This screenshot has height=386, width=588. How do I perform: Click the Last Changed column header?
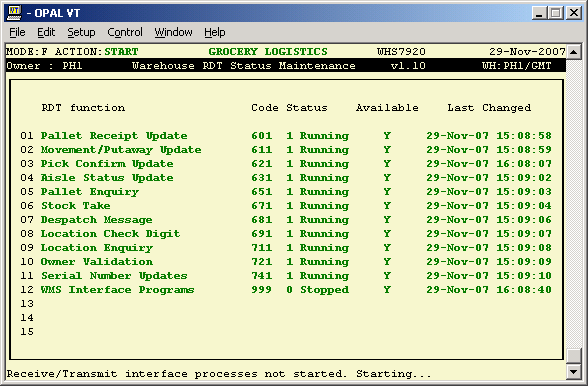click(489, 108)
